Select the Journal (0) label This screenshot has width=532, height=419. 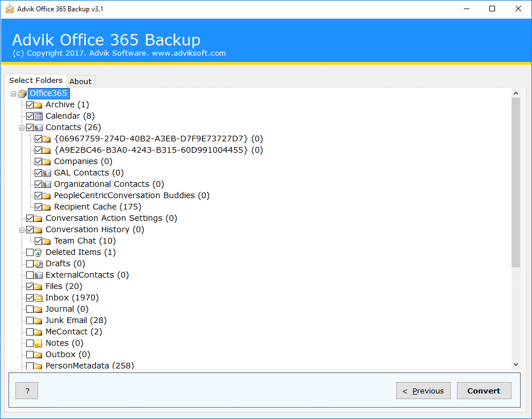[x=67, y=309]
